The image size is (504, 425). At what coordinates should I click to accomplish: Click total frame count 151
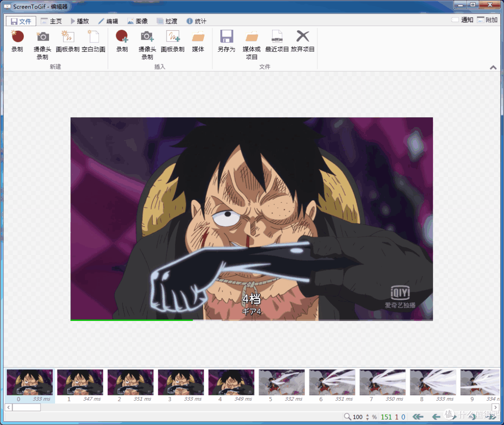pos(386,417)
